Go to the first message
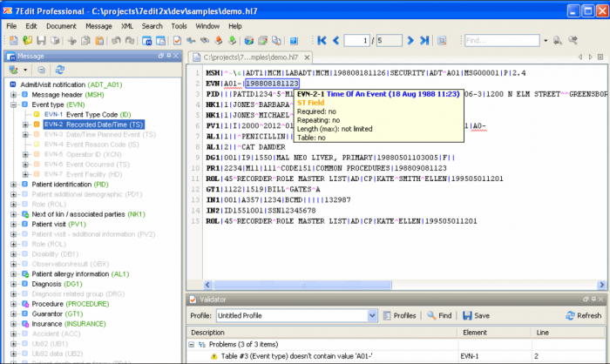 coord(322,40)
